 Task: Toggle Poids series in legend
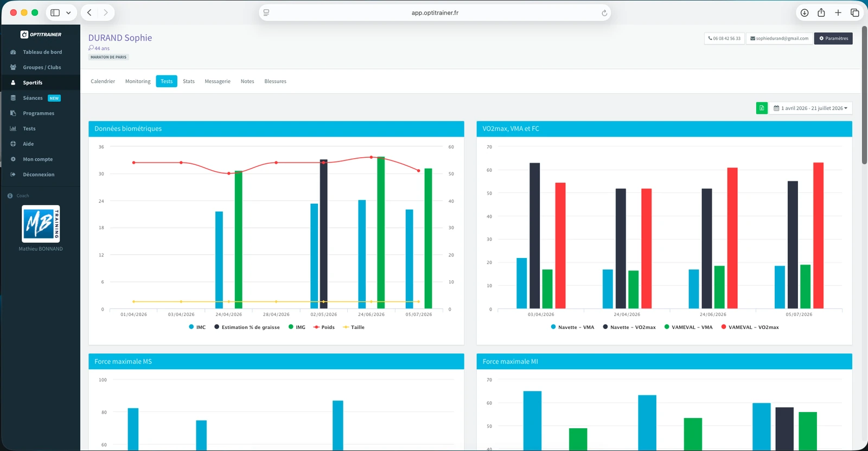click(324, 327)
